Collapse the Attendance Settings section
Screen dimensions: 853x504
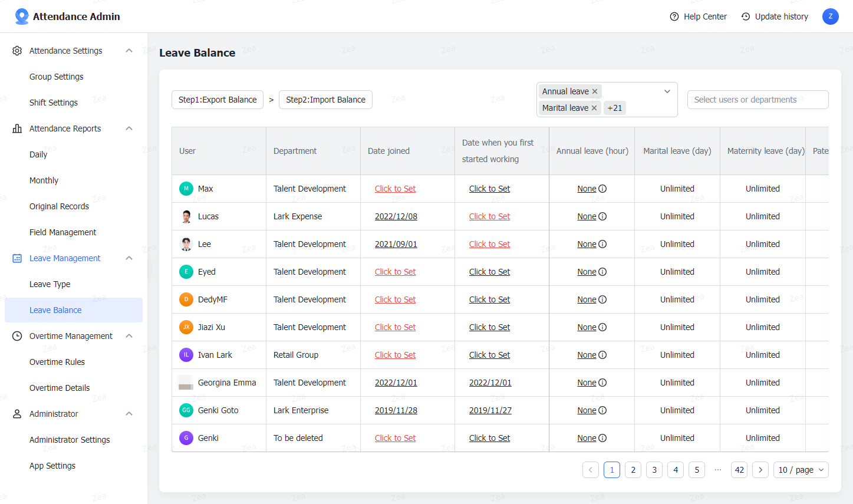point(129,51)
